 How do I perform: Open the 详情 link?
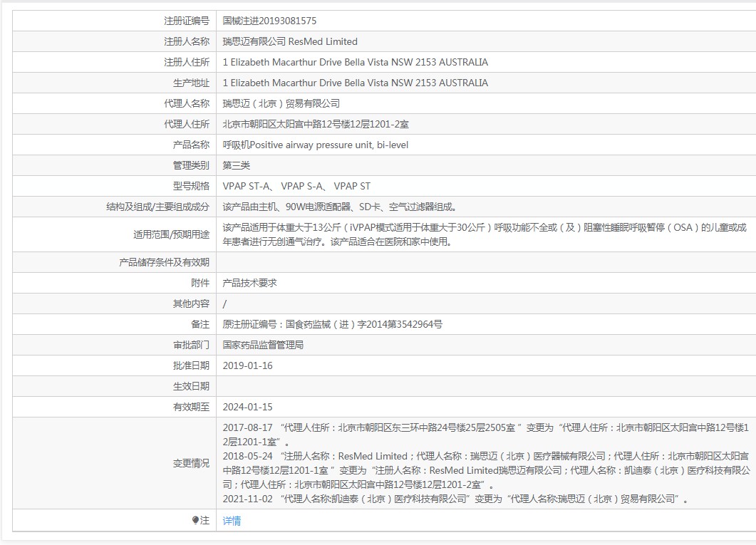pos(232,521)
